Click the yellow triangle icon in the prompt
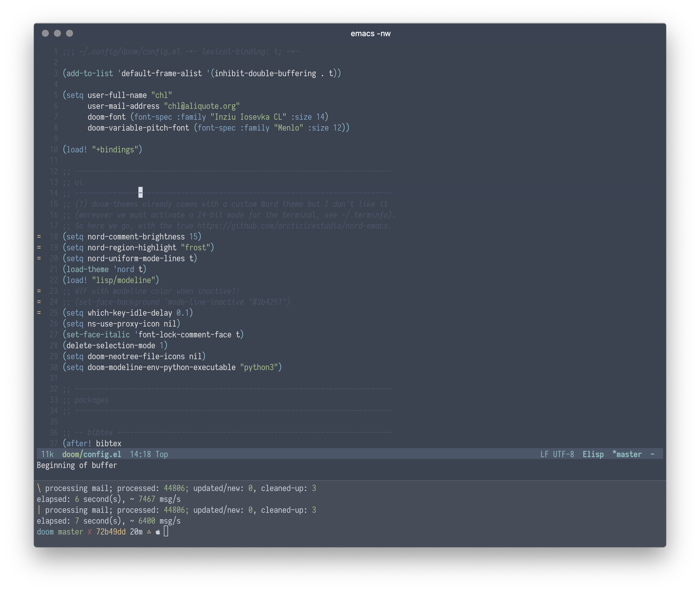This screenshot has width=700, height=592. [x=149, y=532]
